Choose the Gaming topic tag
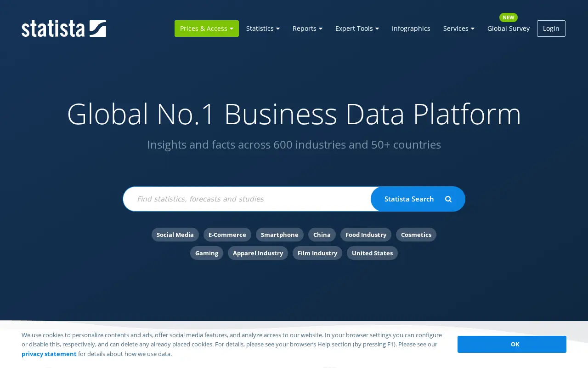The width and height of the screenshot is (588, 368). pyautogui.click(x=207, y=253)
